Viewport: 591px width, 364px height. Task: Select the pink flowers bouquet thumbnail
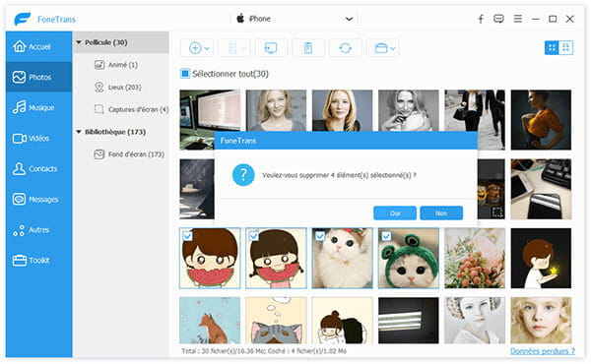475,258
